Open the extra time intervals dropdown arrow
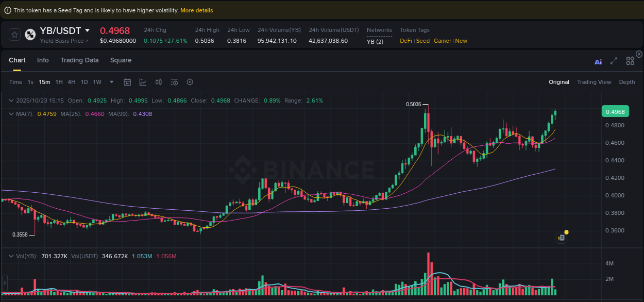The height and width of the screenshot is (302, 644). coord(111,82)
